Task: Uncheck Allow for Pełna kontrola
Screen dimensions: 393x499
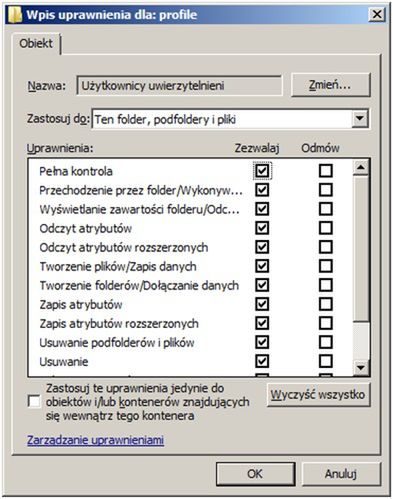Action: 262,171
